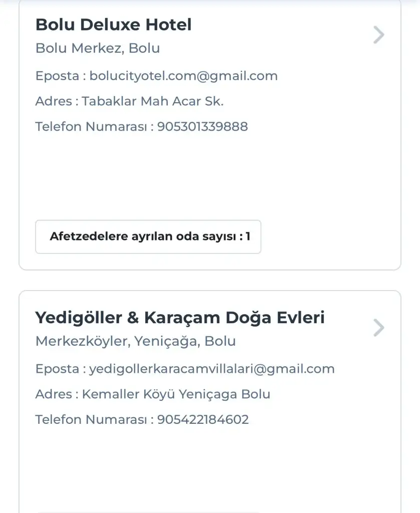This screenshot has width=420, height=513.
Task: Call phone number 905301339888
Action: pyautogui.click(x=203, y=126)
